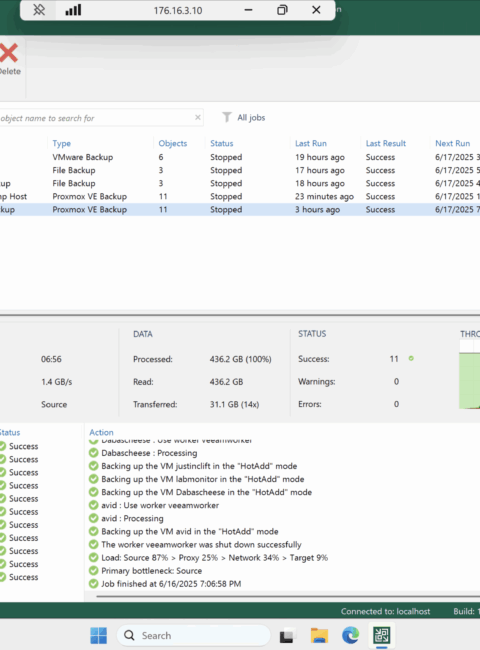Click green check icon beside Job finished entry
The image size is (480, 650).
coord(94,584)
